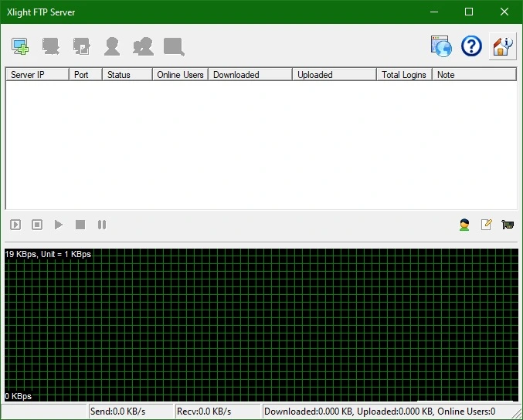Click the grayed modify virtual server icon
This screenshot has height=420, width=523.
(x=81, y=46)
